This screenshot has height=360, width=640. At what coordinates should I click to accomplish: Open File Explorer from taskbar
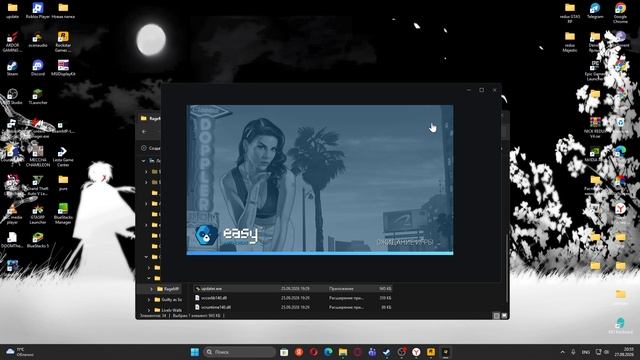(x=343, y=352)
